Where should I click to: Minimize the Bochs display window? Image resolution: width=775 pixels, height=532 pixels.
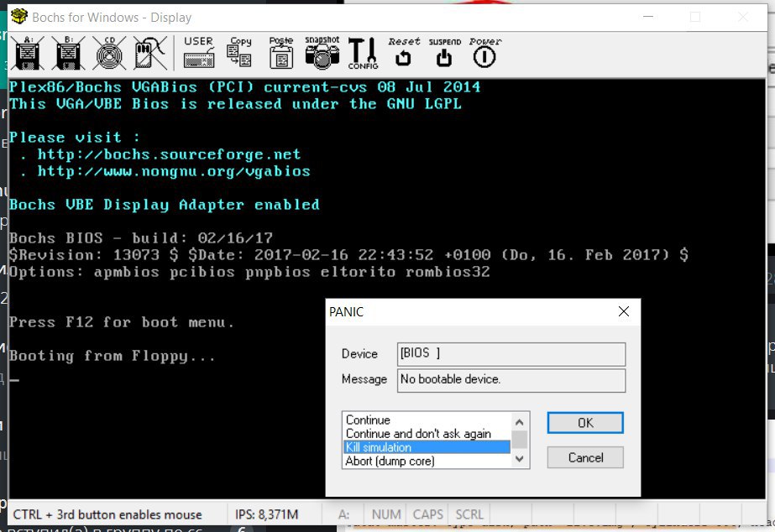(648, 17)
